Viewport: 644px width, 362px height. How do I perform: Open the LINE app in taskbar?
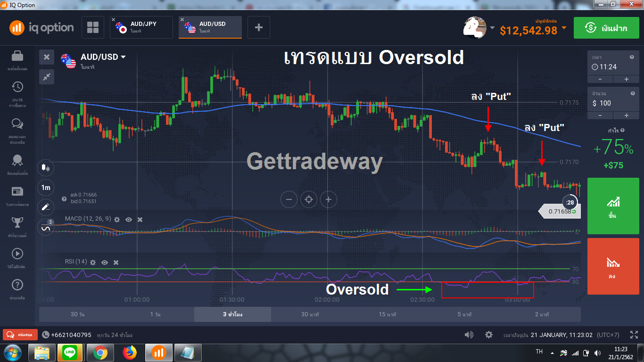[70, 353]
